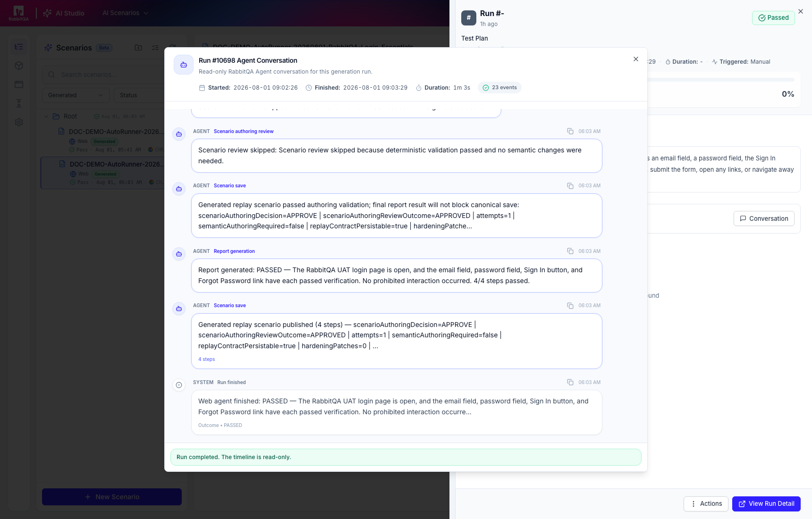Screen dimensions: 812x519
Task: Open the AI Scenarios dropdown menu
Action: pos(126,13)
